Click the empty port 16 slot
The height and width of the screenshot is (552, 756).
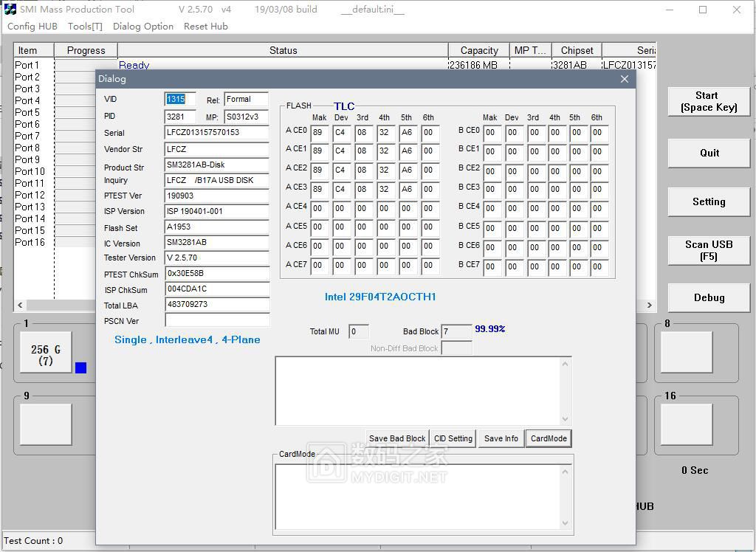687,424
